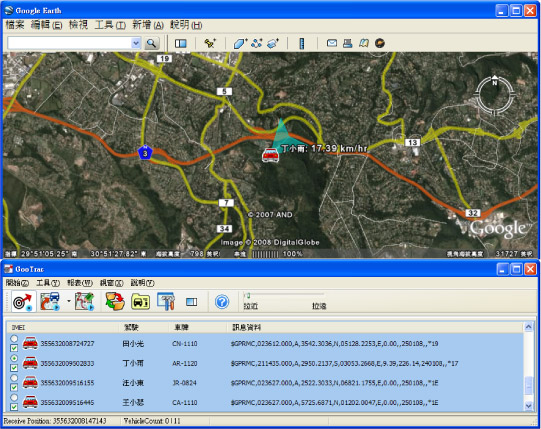Sort list by the 訊息資料 column header
The width and height of the screenshot is (541, 429).
[x=375, y=327]
